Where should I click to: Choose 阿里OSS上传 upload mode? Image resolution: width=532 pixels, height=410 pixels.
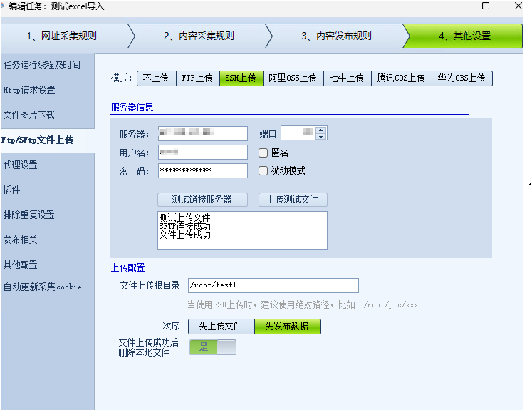293,78
